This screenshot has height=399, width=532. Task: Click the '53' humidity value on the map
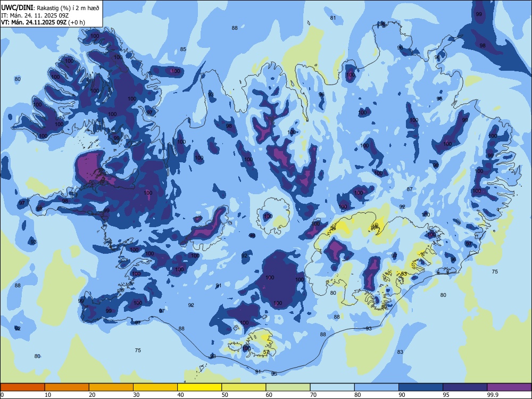tap(404, 274)
